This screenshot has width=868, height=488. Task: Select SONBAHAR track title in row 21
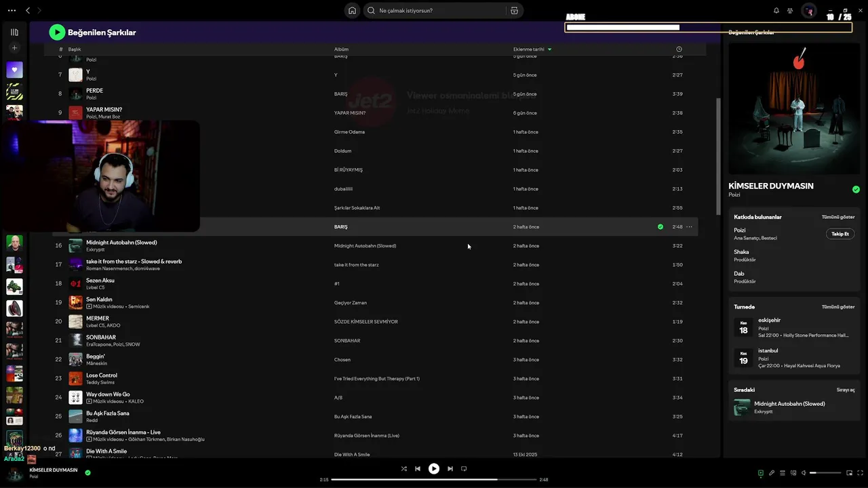(101, 338)
